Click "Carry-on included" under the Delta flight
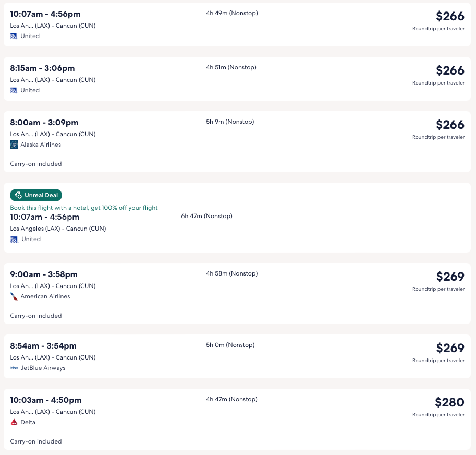 (x=36, y=441)
